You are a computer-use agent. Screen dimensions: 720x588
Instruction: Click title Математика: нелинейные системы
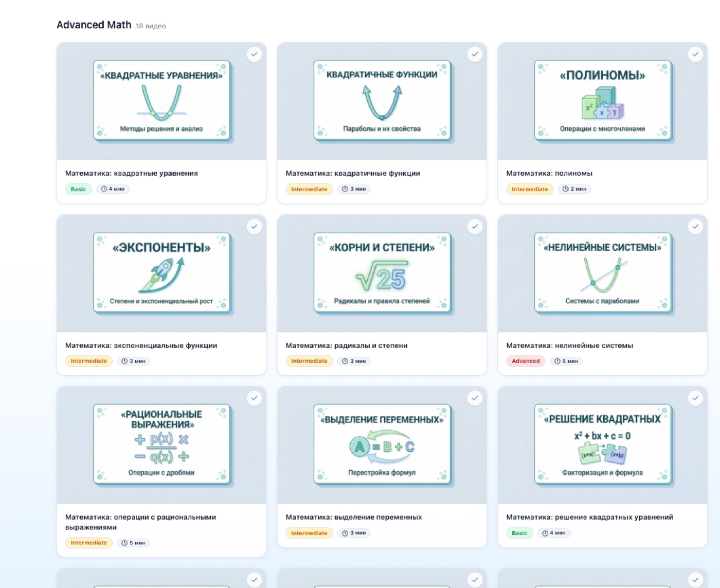click(569, 345)
